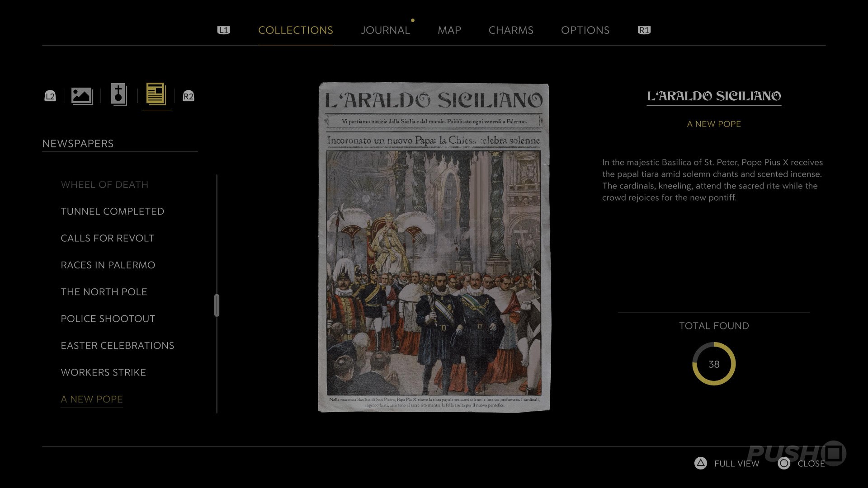The width and height of the screenshot is (868, 488).
Task: Select Wheel of Death entry
Action: click(x=104, y=185)
